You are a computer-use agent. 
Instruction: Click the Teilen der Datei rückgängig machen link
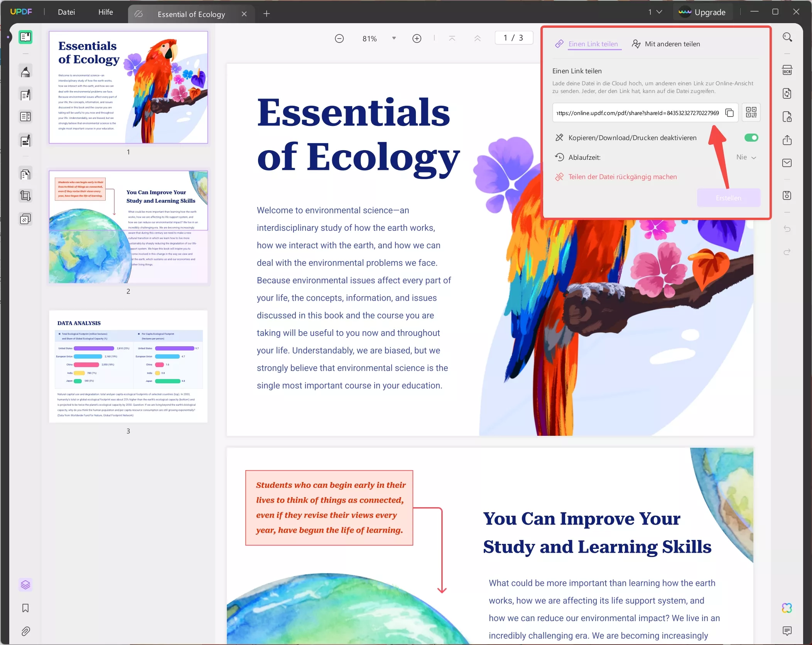point(622,177)
